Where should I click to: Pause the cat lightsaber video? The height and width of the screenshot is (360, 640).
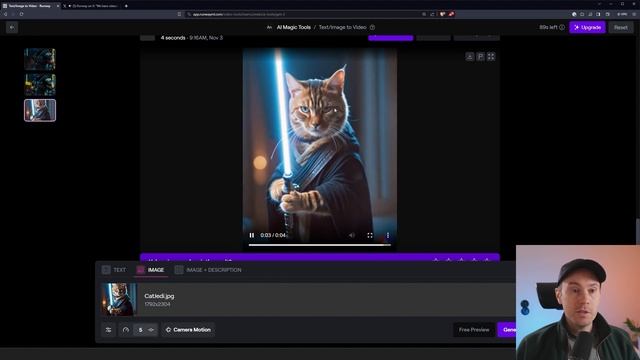[252, 235]
